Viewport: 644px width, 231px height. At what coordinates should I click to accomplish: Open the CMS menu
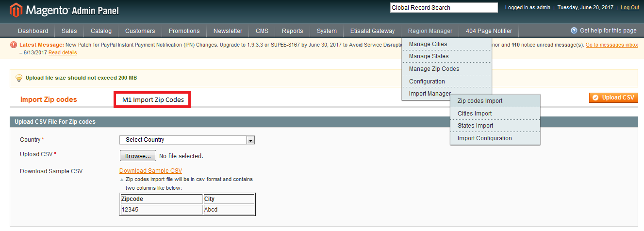[x=262, y=31]
